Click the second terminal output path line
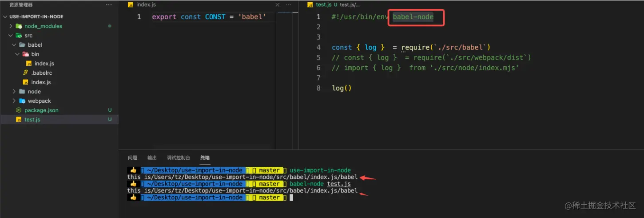Screen dimensions: 644x218 click(242, 191)
